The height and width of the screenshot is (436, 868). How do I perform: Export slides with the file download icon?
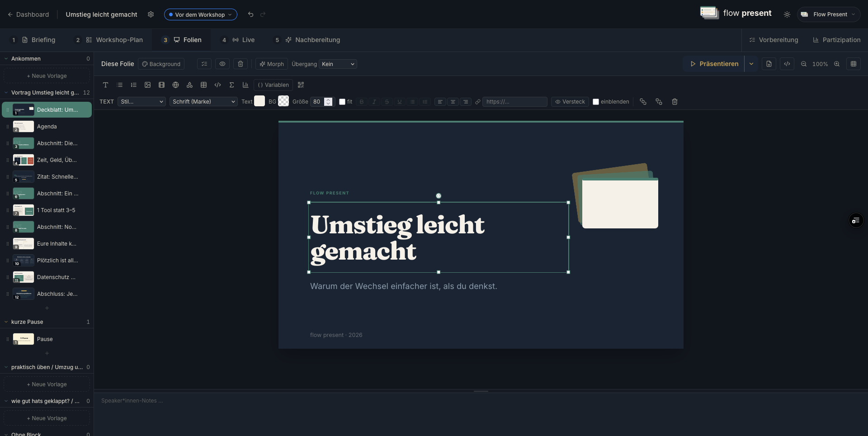769,64
